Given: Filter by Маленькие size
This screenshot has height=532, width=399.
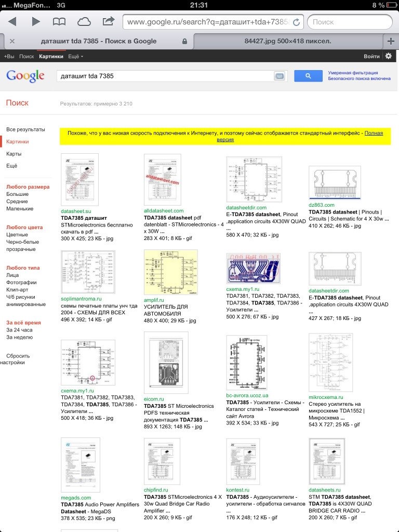Looking at the screenshot, I should pos(20,209).
